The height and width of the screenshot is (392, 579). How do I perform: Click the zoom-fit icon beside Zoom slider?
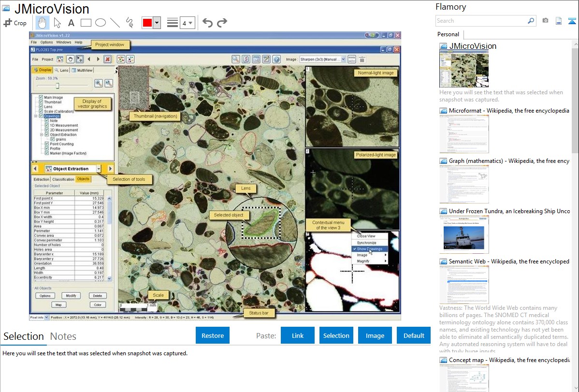point(109,83)
